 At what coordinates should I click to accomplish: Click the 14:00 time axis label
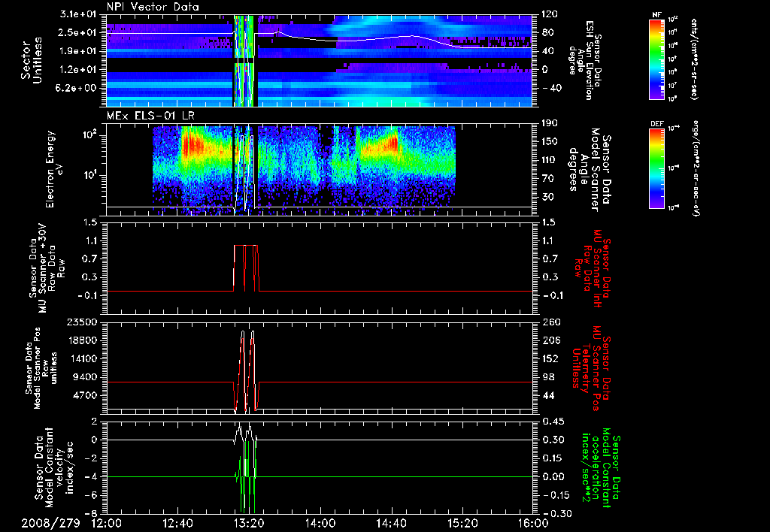tap(320, 523)
